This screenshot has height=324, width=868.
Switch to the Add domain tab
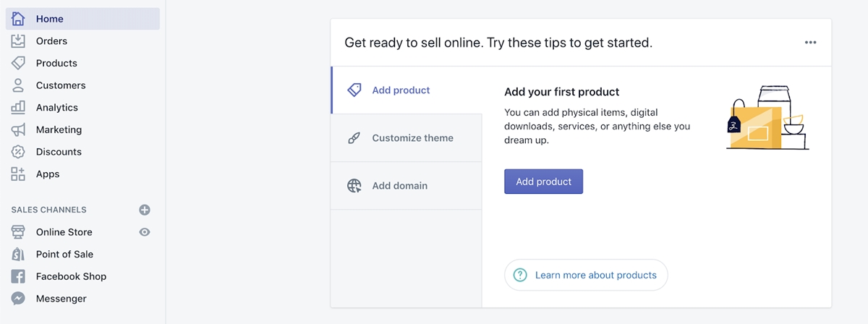[x=407, y=186]
